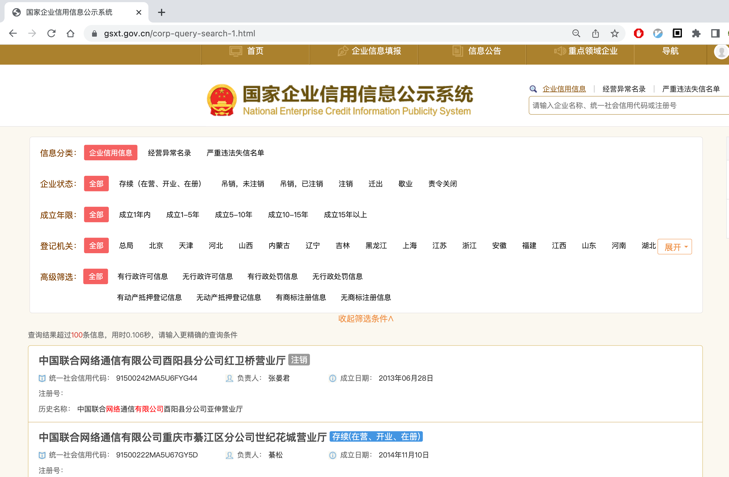
Task: Click the lock icon in address bar
Action: coord(94,33)
